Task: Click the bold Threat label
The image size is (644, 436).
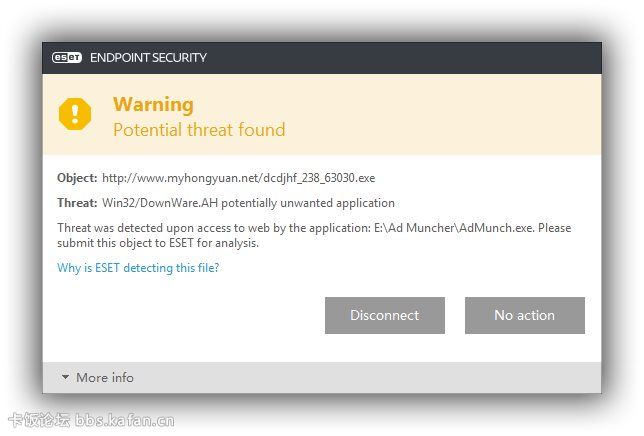Action: [x=77, y=203]
